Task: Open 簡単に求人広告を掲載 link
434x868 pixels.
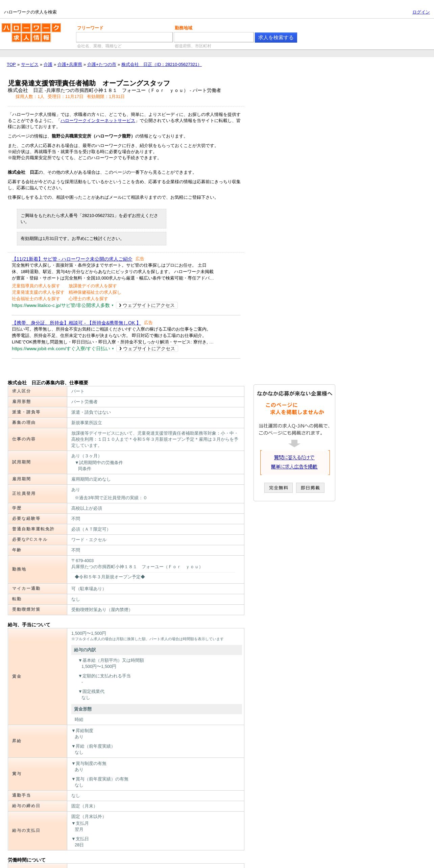Action: (x=294, y=467)
